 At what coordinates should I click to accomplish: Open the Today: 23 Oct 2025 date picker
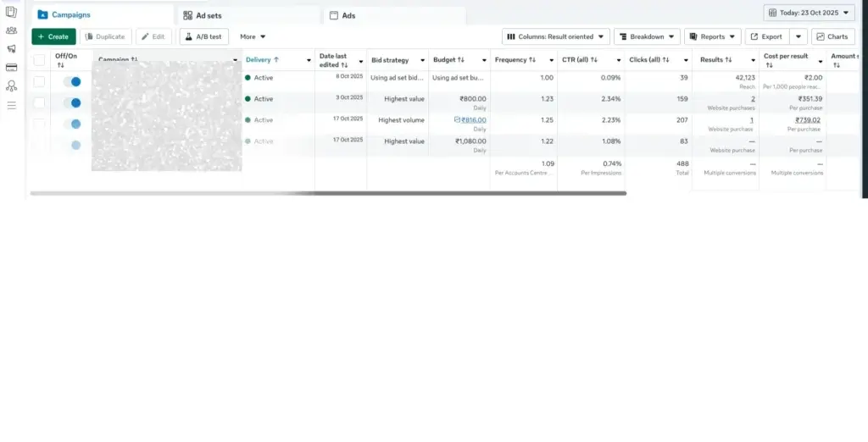[809, 13]
